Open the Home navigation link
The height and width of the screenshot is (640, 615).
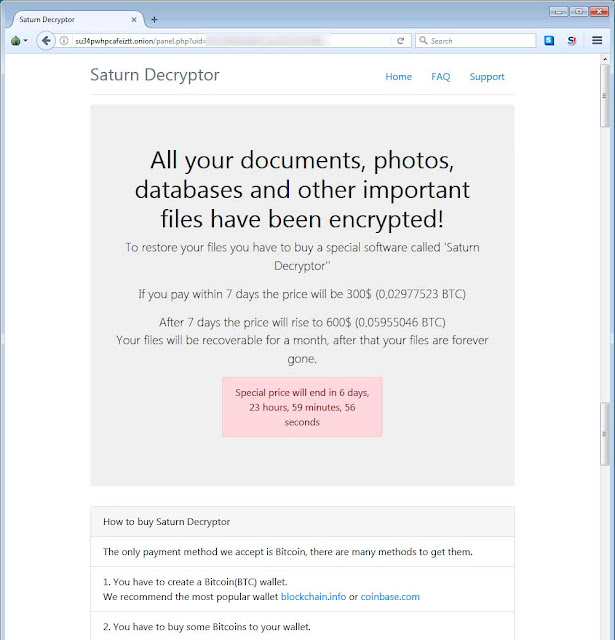[398, 77]
